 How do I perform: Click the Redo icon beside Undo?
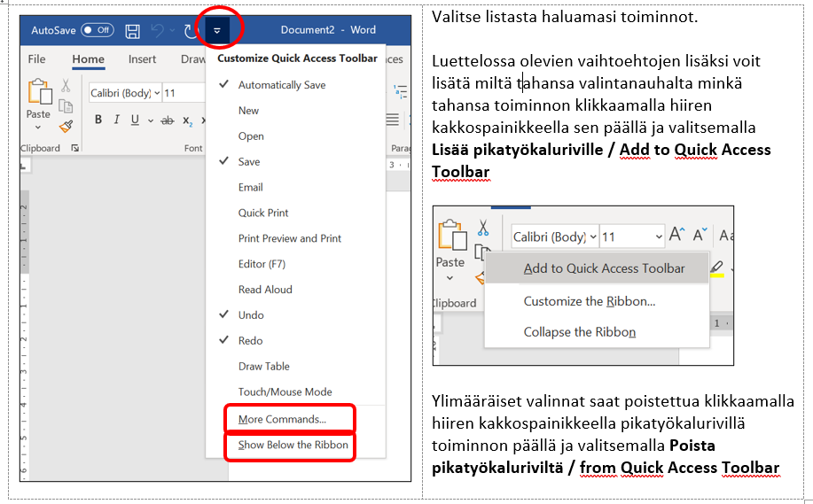pyautogui.click(x=190, y=31)
